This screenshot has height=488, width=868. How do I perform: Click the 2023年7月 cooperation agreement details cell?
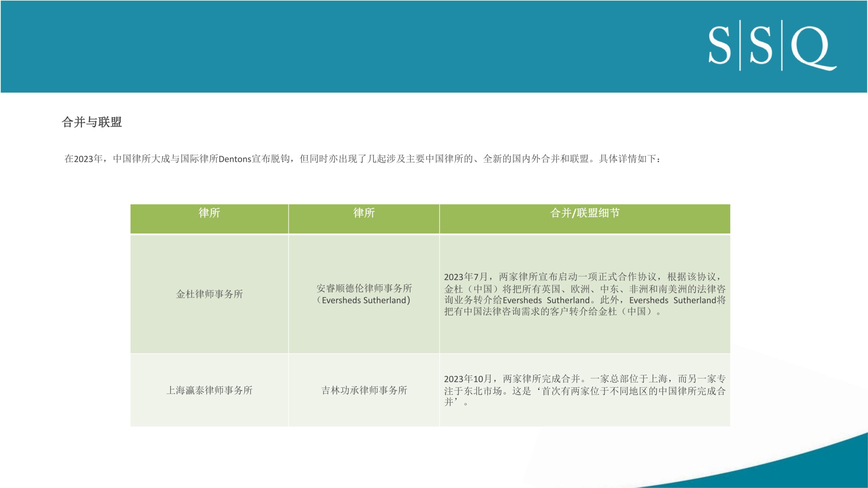[x=585, y=294]
